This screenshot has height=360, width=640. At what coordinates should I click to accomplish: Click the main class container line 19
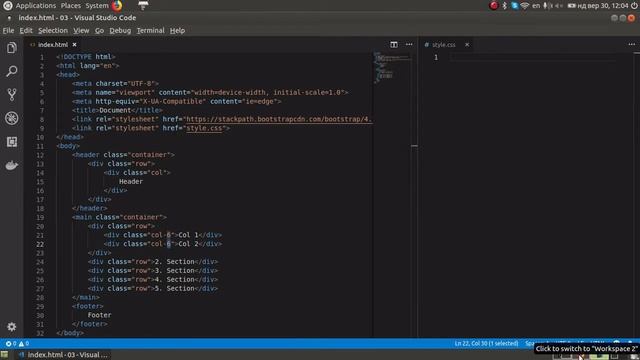119,217
